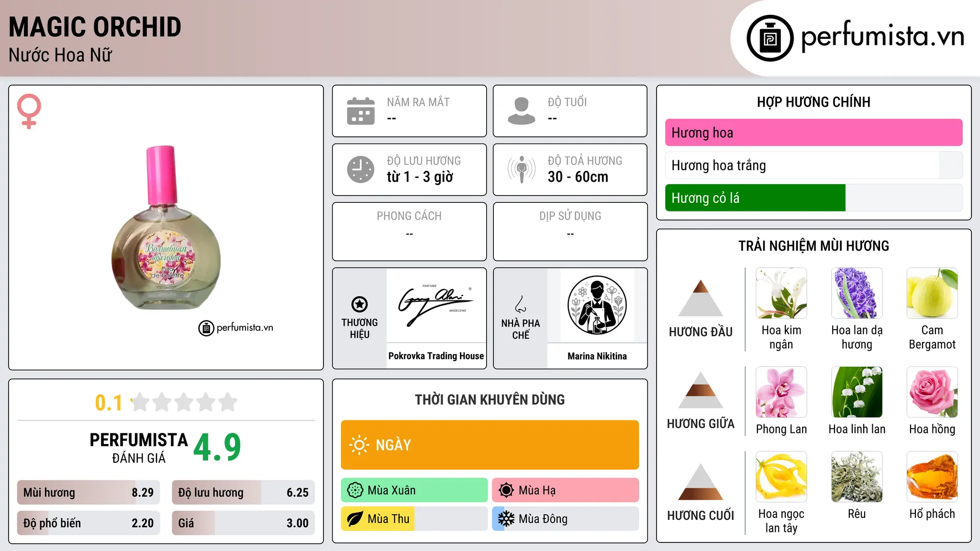Image resolution: width=980 pixels, height=551 pixels.
Task: Click the Độ lưu hương 6.25 score bar
Action: (x=244, y=493)
